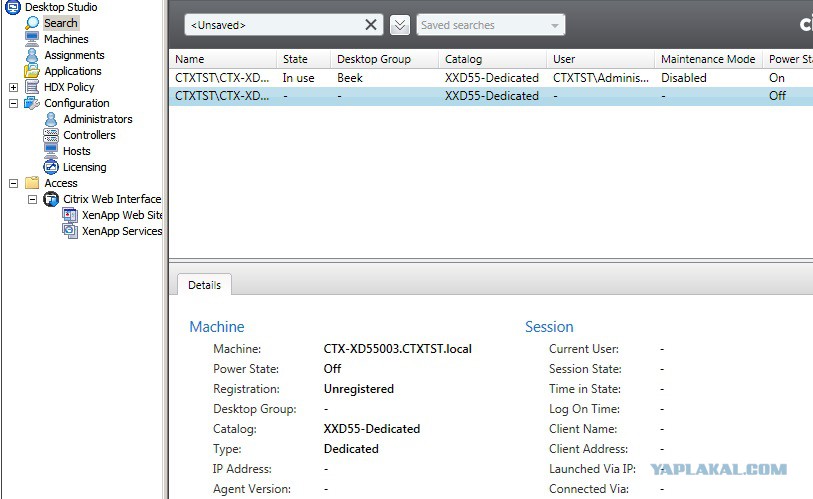Select the Controllers tree item
The width and height of the screenshot is (813, 499).
point(89,135)
